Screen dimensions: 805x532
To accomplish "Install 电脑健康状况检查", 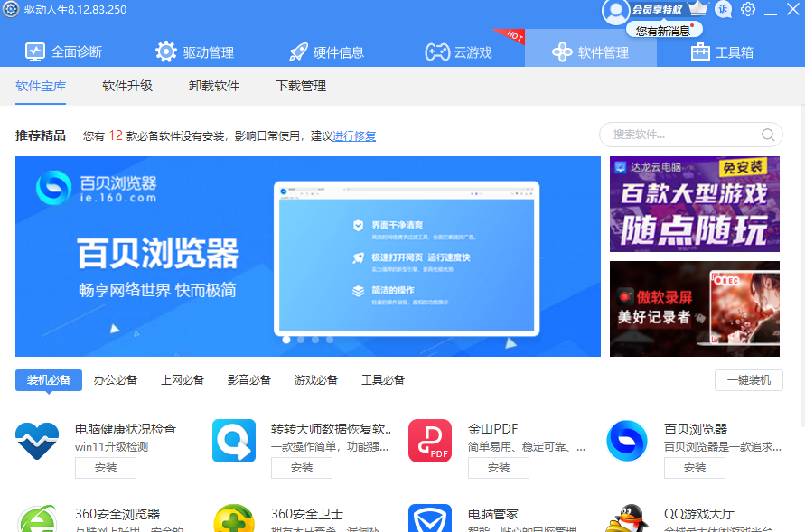I will [x=106, y=468].
